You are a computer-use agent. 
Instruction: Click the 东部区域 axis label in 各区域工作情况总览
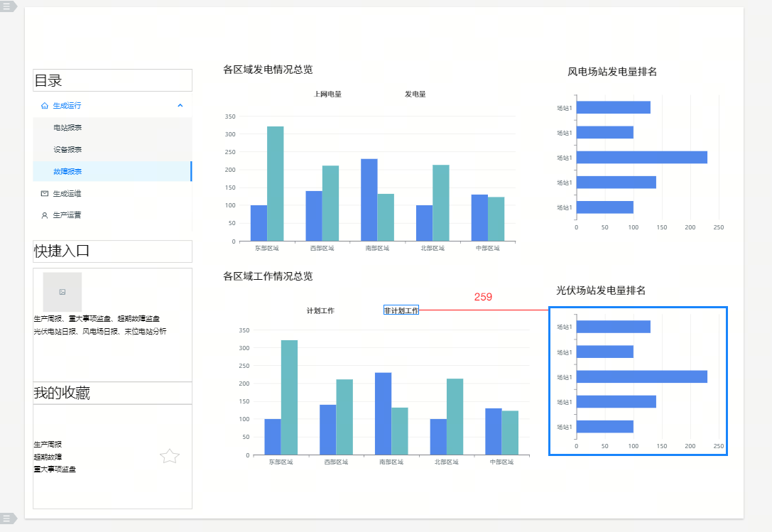[281, 462]
